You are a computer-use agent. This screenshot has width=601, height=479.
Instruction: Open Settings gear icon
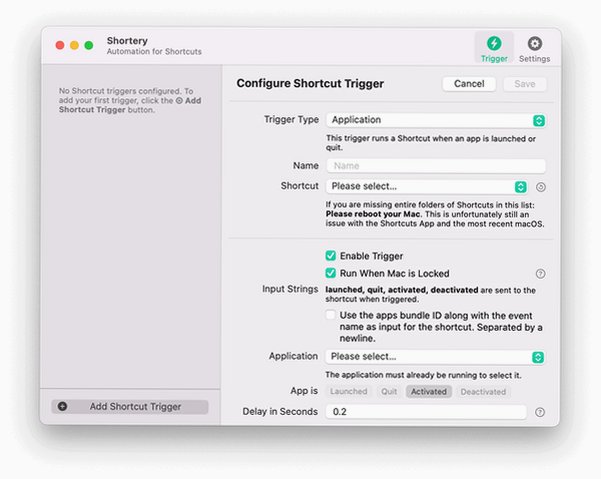click(534, 43)
